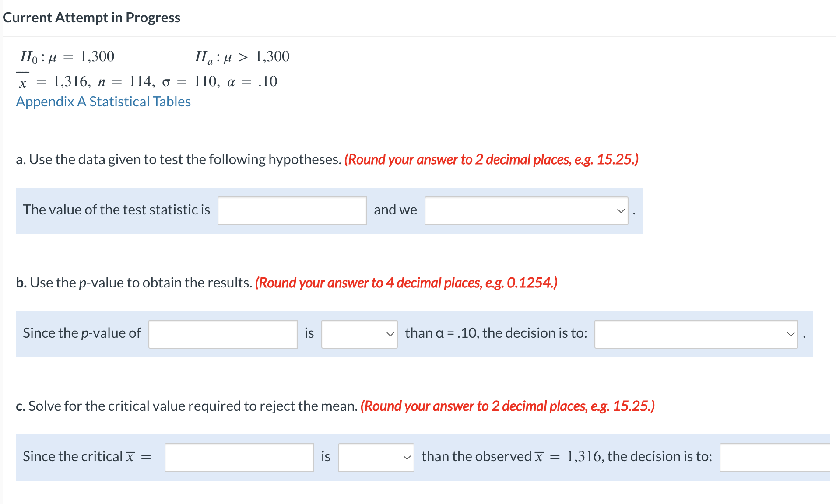Pick greater or less in the part b comparison dropdown
The image size is (836, 504).
359,334
